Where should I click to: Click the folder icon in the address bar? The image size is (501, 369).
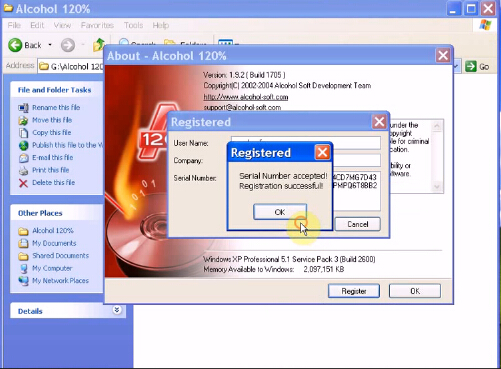tap(44, 67)
